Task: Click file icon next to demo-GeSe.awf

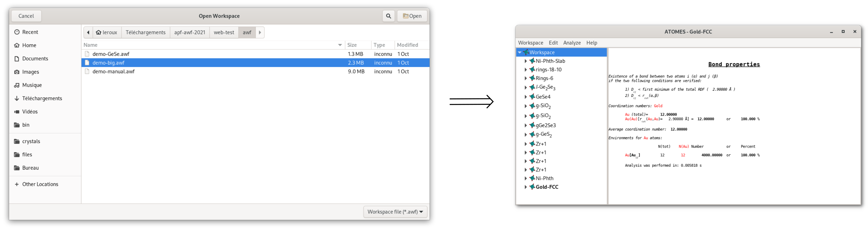Action: pos(87,54)
